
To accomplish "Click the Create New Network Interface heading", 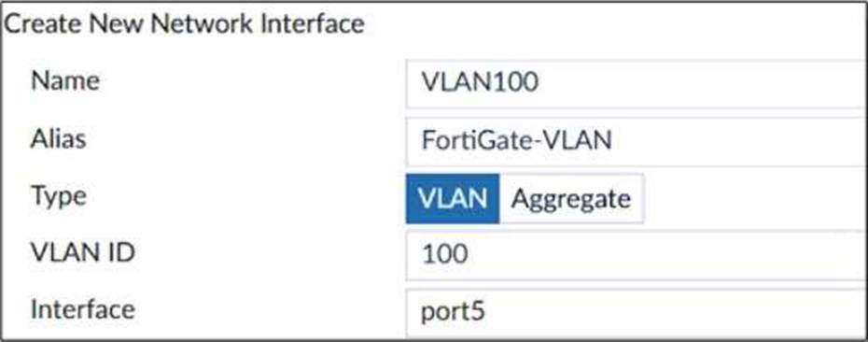I will click(x=184, y=25).
